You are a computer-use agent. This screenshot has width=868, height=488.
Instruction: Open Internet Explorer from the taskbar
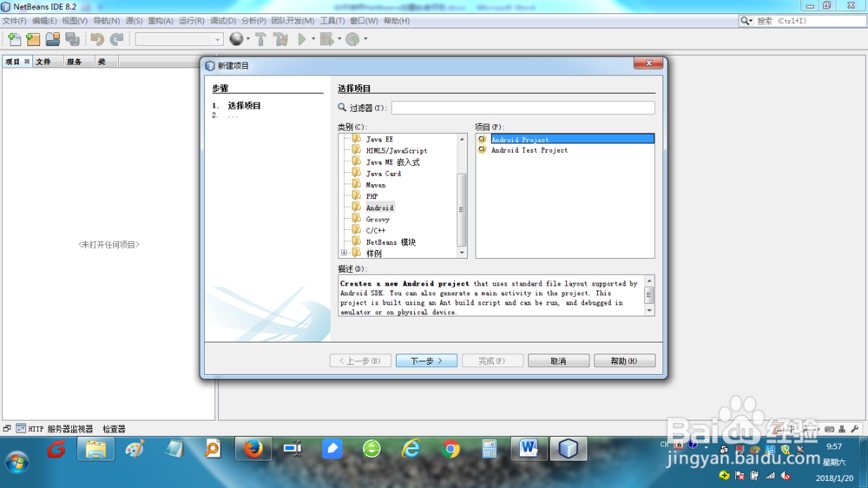[x=411, y=449]
